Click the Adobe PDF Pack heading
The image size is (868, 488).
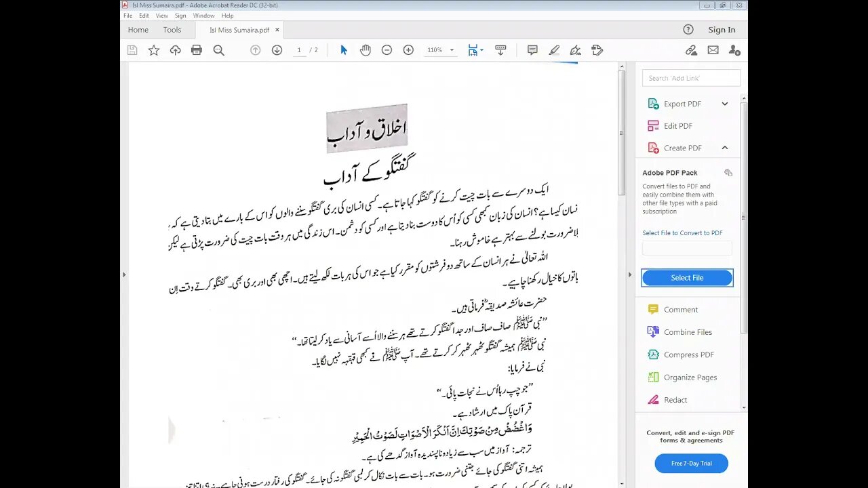669,173
